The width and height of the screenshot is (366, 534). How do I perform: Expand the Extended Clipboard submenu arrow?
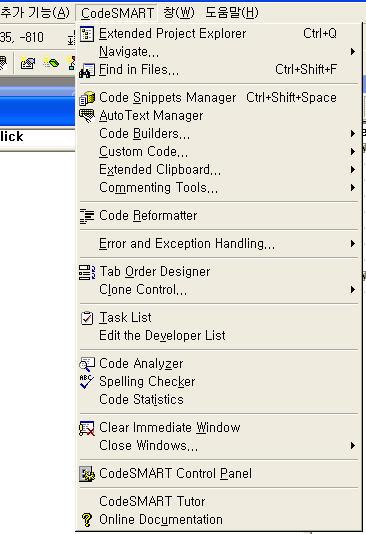(353, 170)
